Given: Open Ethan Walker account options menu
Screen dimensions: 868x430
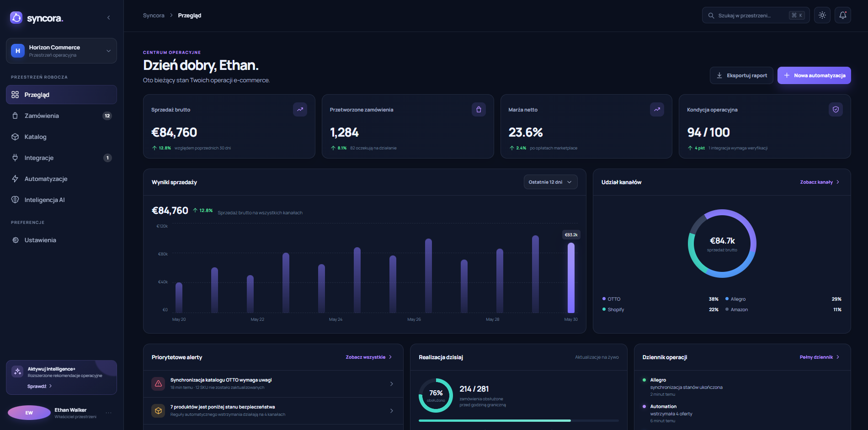Looking at the screenshot, I should point(108,413).
